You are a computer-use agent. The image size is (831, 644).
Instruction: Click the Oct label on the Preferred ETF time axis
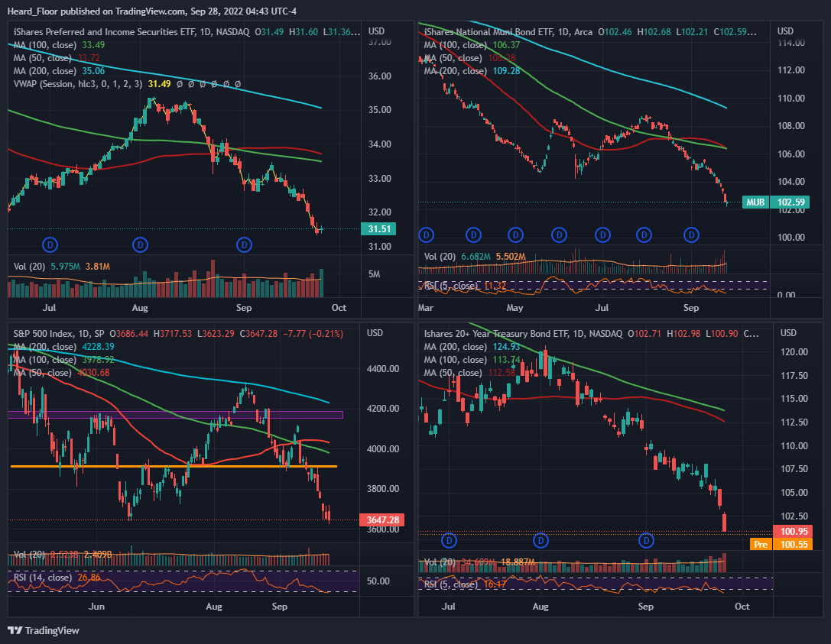[x=339, y=308]
